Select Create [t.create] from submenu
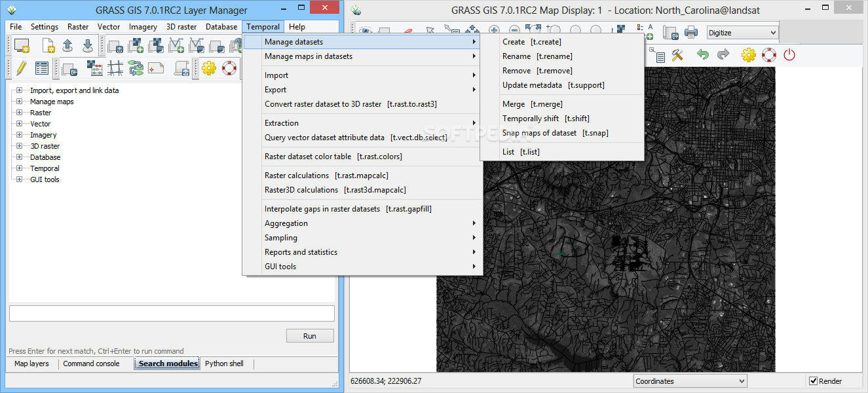The height and width of the screenshot is (393, 868). [x=531, y=42]
